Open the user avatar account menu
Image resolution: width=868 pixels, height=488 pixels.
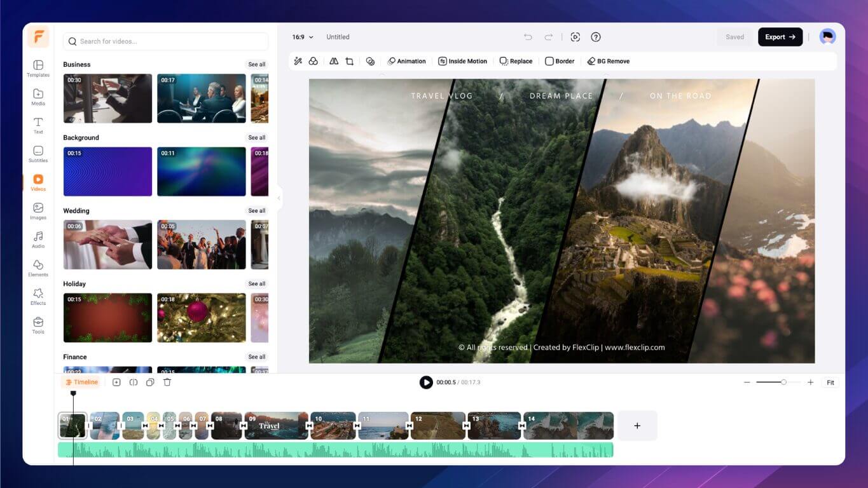[827, 37]
